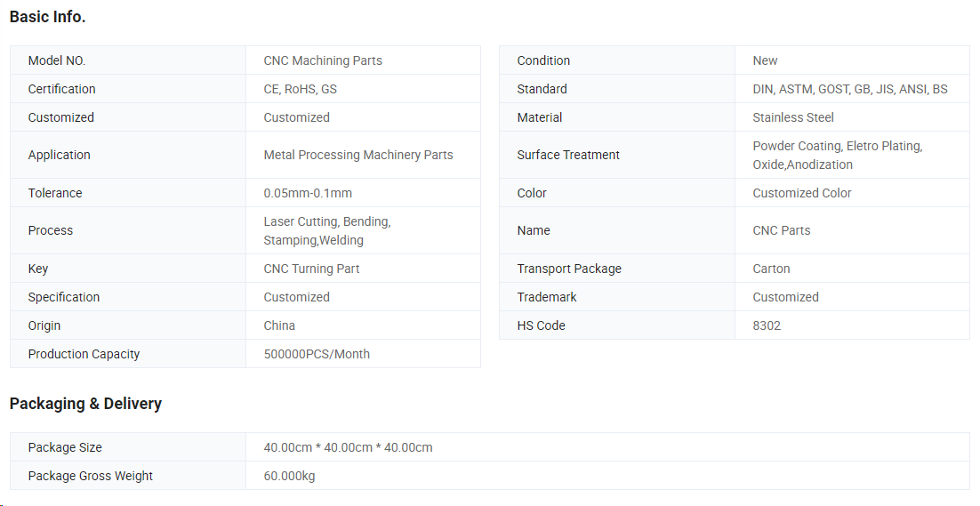Click the Basic Info. heading

coord(47,17)
